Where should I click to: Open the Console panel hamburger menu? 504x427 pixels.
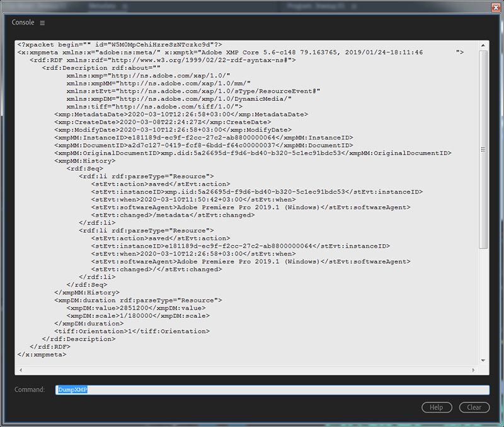(42, 23)
